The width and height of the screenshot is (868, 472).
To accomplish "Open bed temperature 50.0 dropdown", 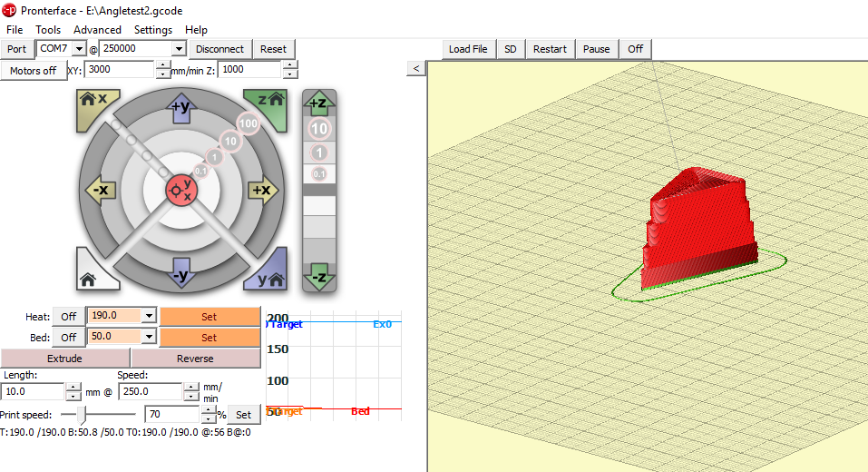I will click(x=149, y=337).
